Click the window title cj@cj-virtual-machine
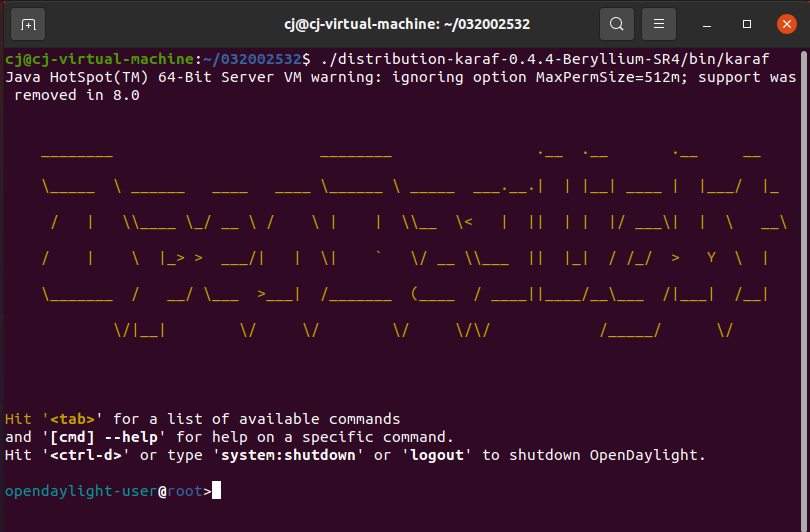The image size is (810, 532). (407, 24)
